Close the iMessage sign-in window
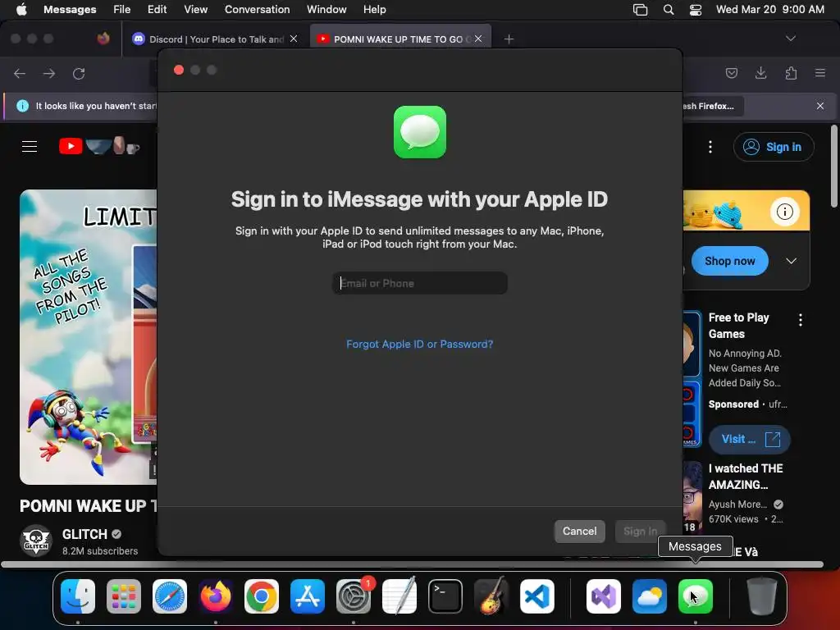840x630 pixels. click(179, 71)
